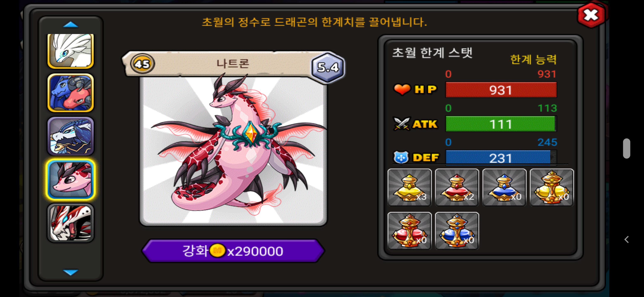Pick the red and white roaring dragon thumbnail
The height and width of the screenshot is (297, 644).
(71, 223)
